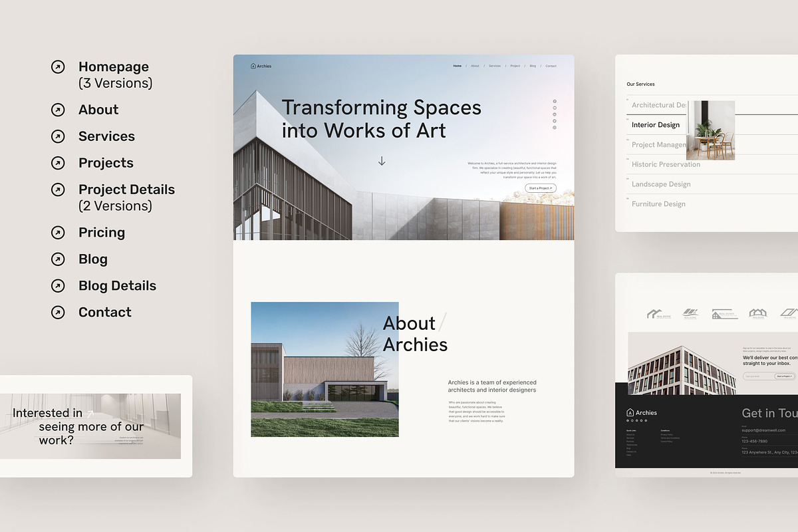798x532 pixels.
Task: Click the '(3 Versions)' note under Homepage
Action: click(x=115, y=83)
